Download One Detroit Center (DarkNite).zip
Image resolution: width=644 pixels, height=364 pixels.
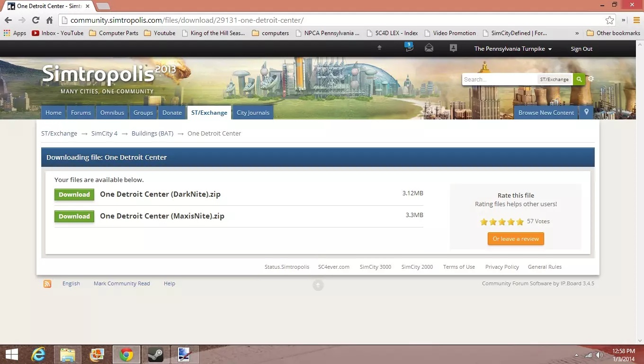click(74, 195)
